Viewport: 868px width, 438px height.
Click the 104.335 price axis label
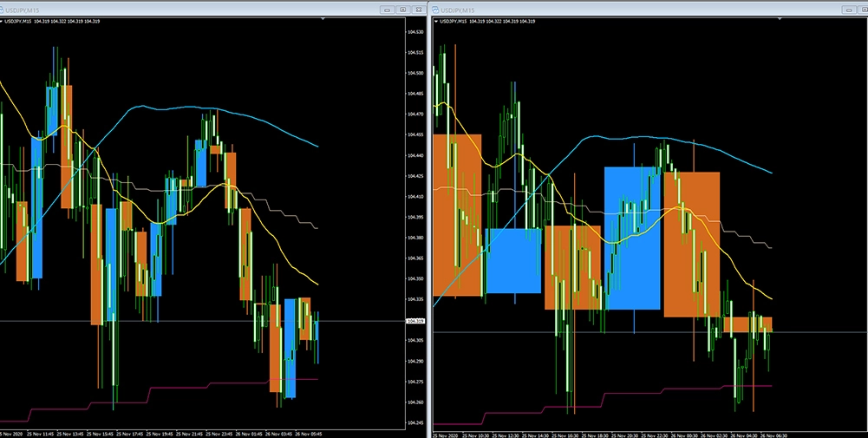[415, 299]
